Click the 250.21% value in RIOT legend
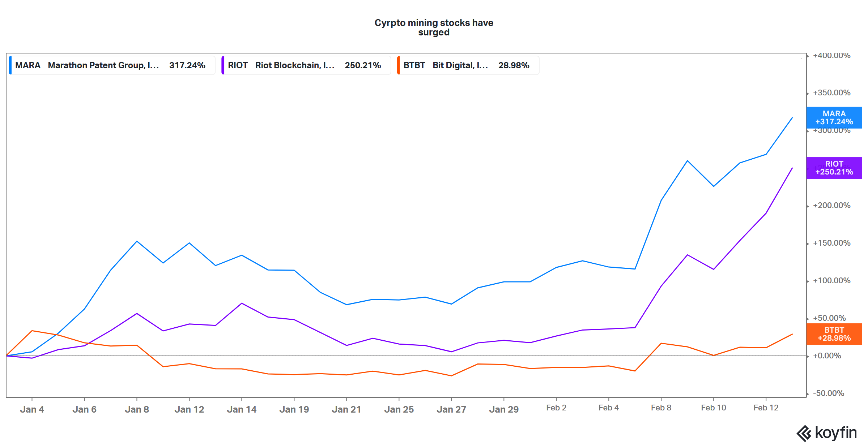The height and width of the screenshot is (448, 868). 363,65
